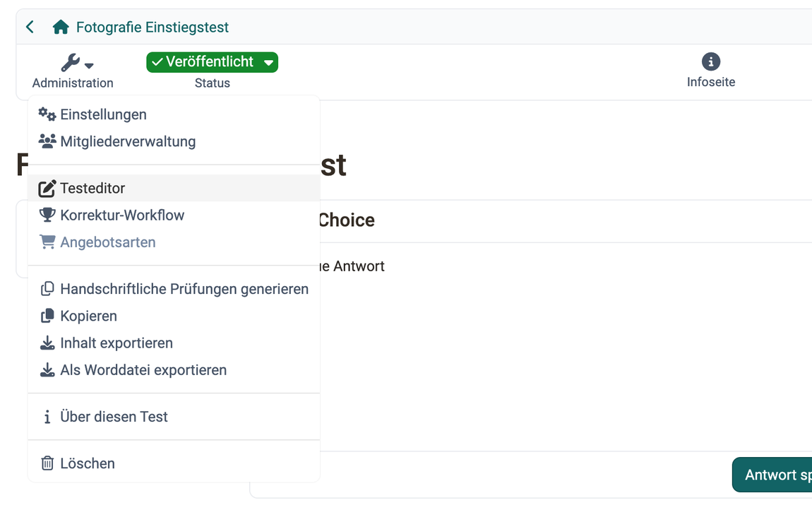812x510 pixels.
Task: Click the Antwort speichern button
Action: point(772,475)
